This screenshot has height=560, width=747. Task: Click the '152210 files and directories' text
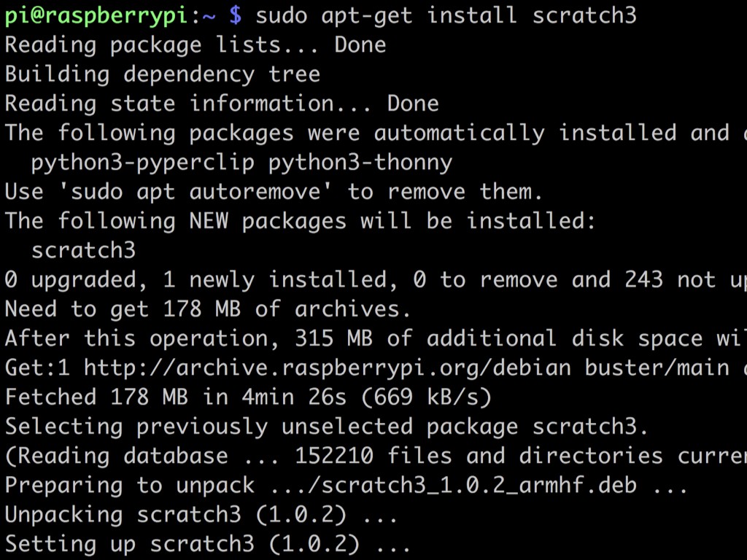(x=479, y=456)
